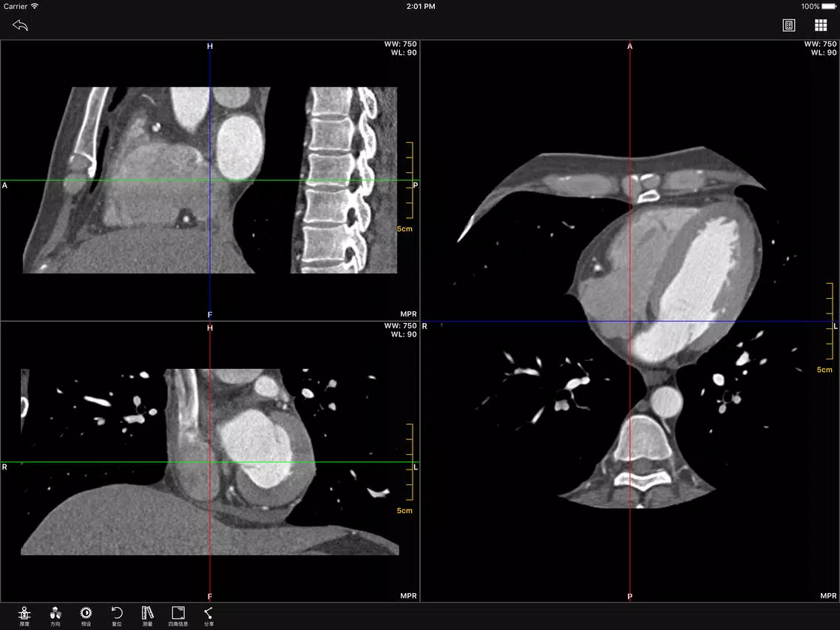The width and height of the screenshot is (840, 630).
Task: Select the orientation (方向) tool
Action: pos(55,616)
